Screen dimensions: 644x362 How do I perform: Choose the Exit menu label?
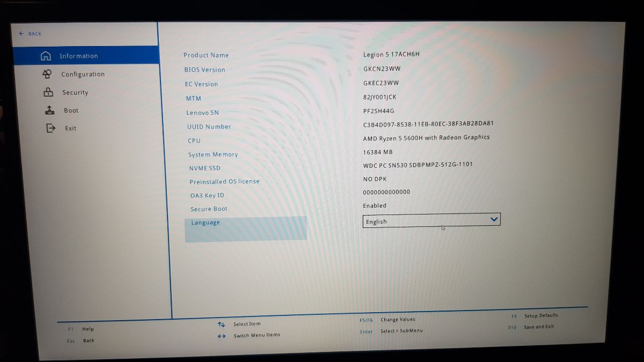(x=71, y=129)
